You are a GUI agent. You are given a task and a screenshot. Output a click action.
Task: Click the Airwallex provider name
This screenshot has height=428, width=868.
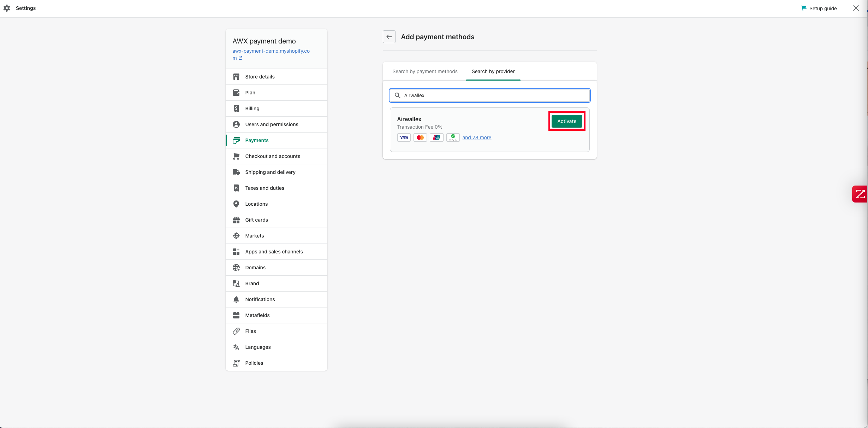pyautogui.click(x=409, y=119)
